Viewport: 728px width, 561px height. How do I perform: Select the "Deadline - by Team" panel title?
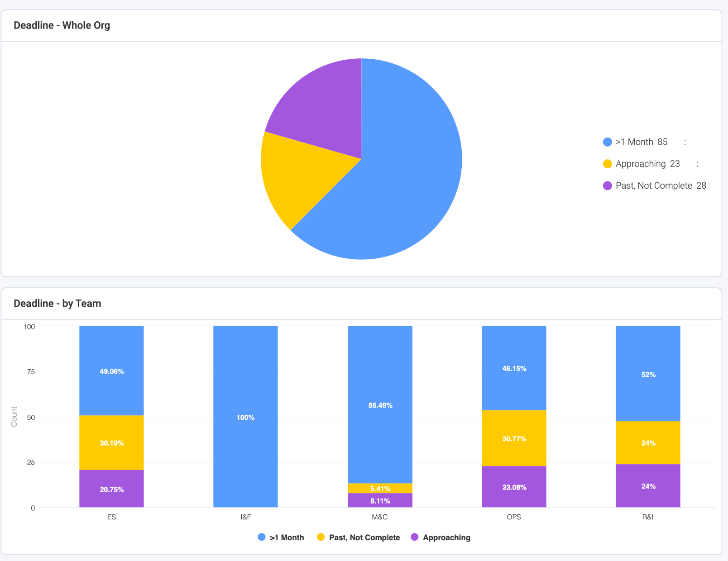pos(57,304)
